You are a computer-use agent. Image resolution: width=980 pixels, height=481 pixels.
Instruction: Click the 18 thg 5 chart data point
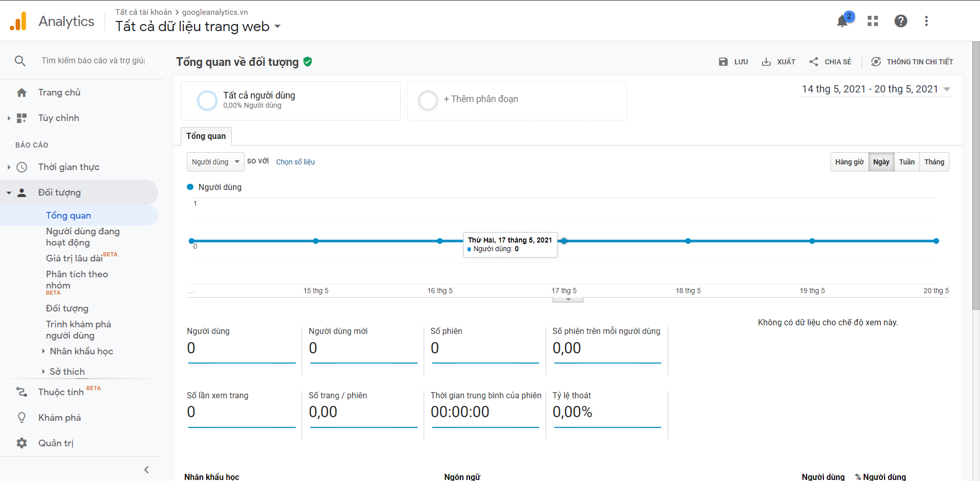[x=688, y=241]
